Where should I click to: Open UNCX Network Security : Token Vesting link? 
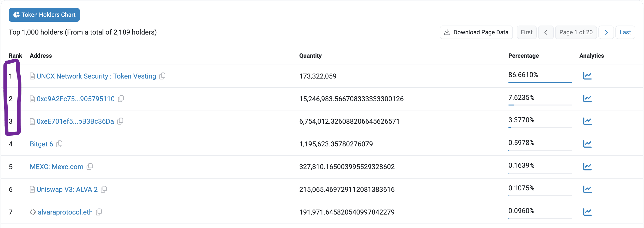click(96, 76)
